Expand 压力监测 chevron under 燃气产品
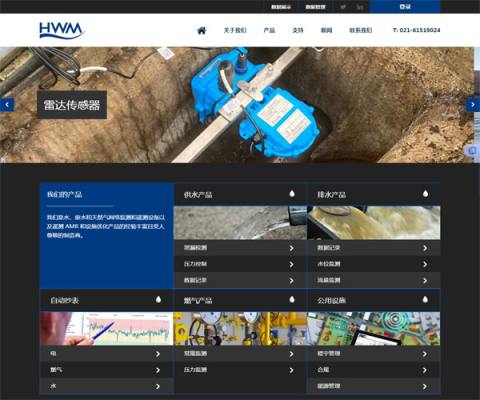The image size is (480, 400). [x=292, y=370]
